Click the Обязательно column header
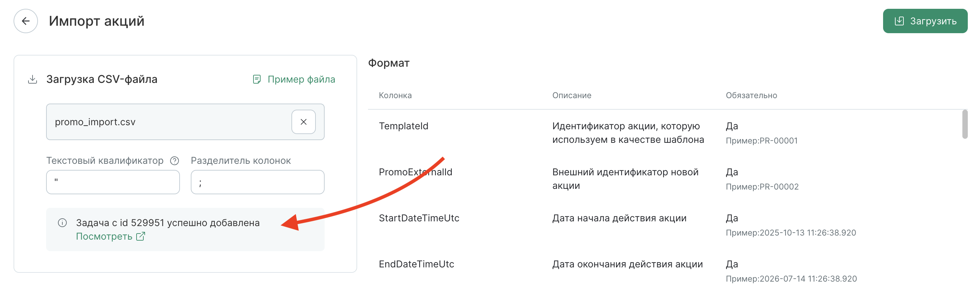Viewport: 980px width, 287px height. pos(751,95)
